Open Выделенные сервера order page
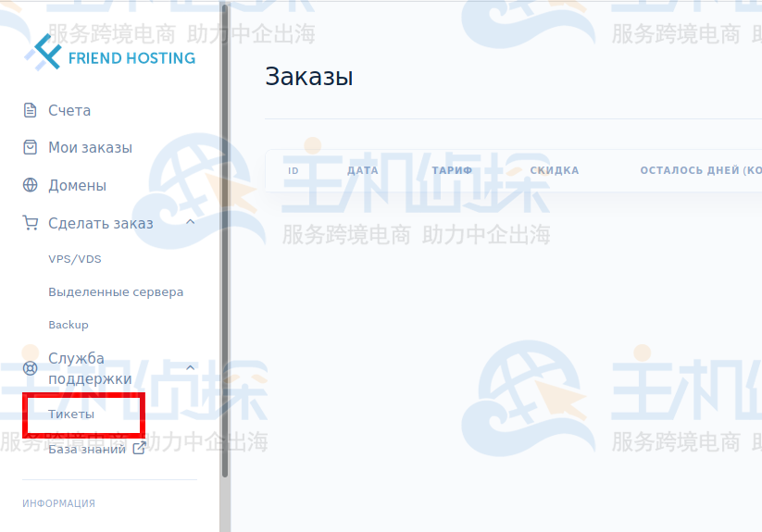The image size is (762, 532). (116, 291)
